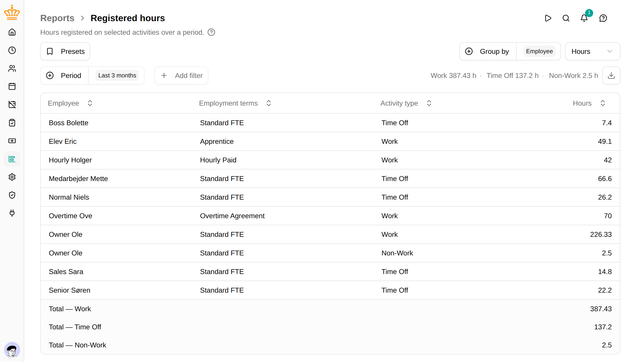Open the clock time-tracking sidebar icon

pyautogui.click(x=12, y=50)
